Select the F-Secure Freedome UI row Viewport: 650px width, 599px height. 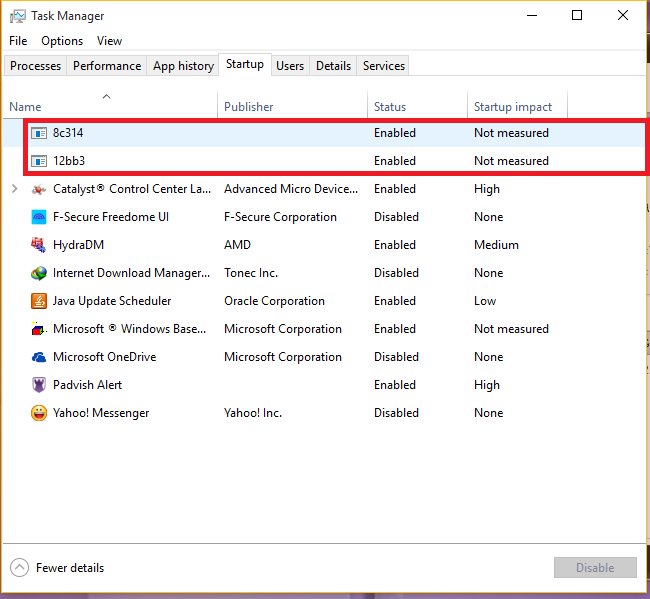pyautogui.click(x=323, y=217)
